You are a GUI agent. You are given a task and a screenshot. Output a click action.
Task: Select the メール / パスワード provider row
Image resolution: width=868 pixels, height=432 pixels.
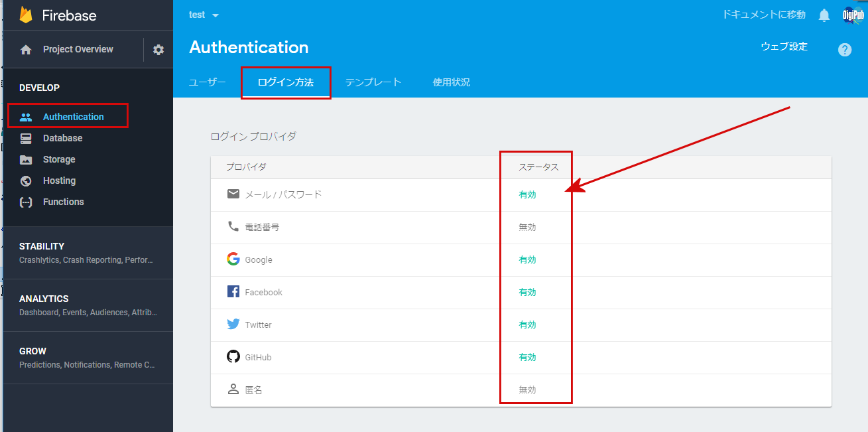click(521, 194)
